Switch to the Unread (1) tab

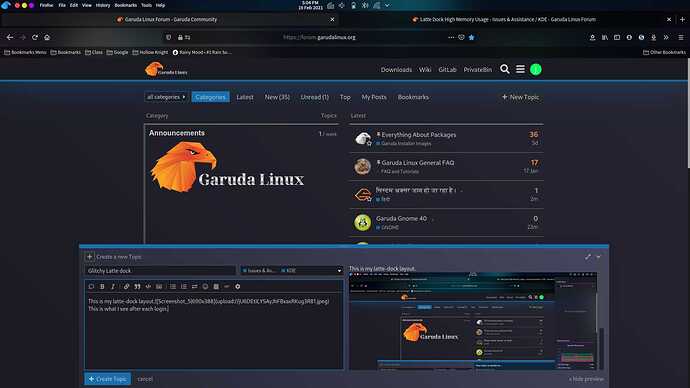click(315, 97)
